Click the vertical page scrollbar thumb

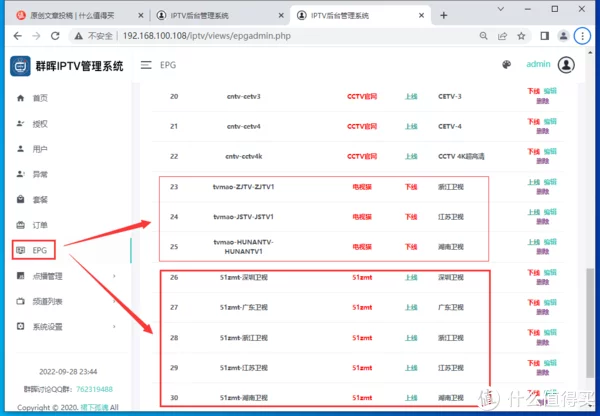590,322
